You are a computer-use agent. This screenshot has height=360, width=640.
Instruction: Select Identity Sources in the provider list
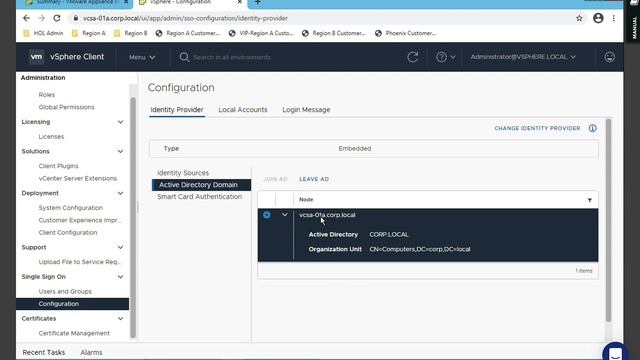(x=183, y=173)
